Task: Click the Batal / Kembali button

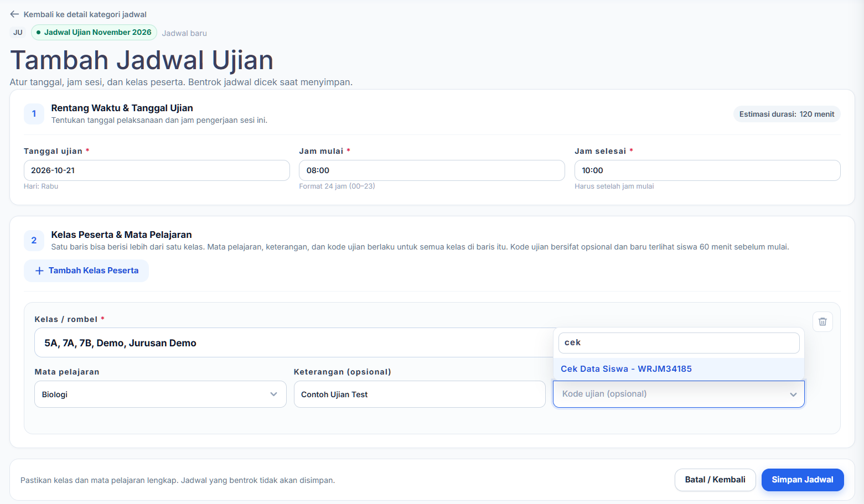Action: coord(715,480)
